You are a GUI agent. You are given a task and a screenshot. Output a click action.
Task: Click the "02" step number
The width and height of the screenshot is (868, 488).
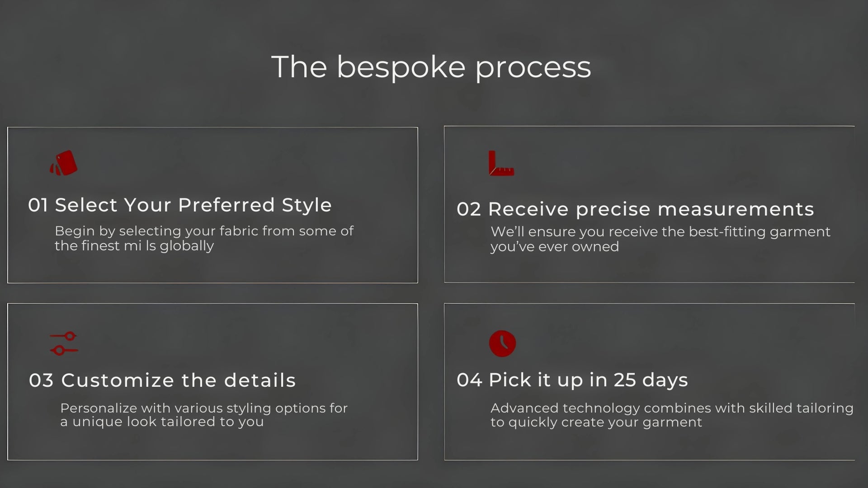469,210
